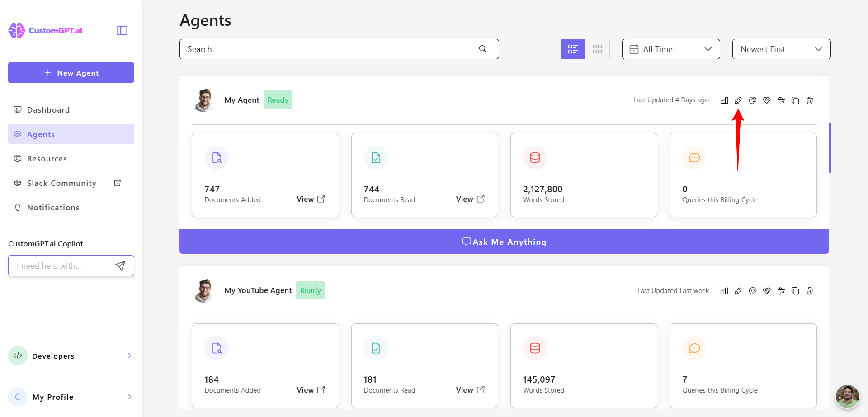
Task: Click the 744 Documents Read file icon
Action: click(376, 158)
